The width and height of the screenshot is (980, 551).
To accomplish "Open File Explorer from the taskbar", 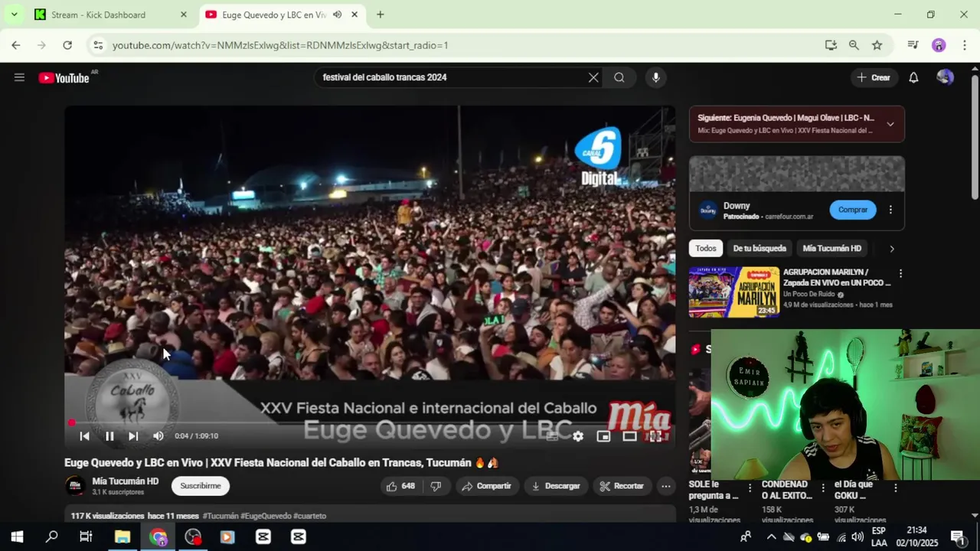I will click(122, 536).
